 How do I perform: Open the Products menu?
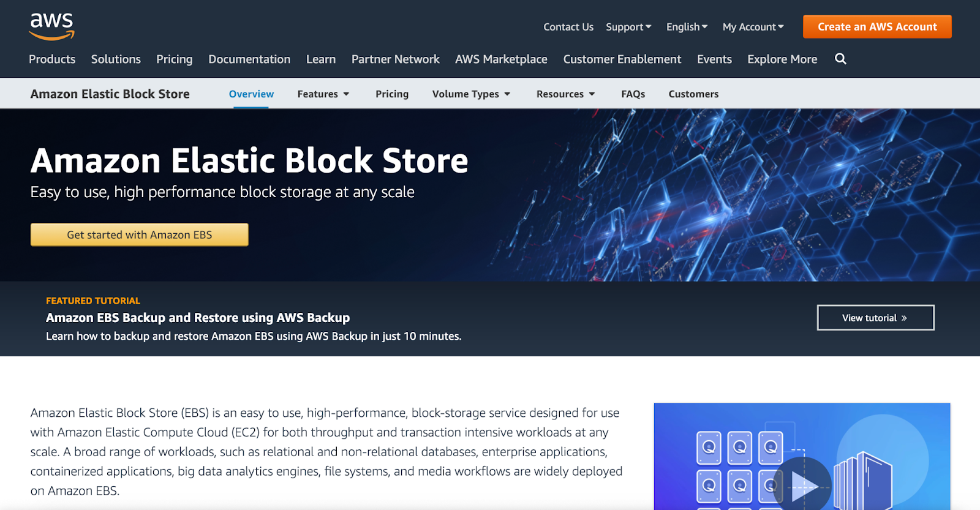[x=52, y=59]
